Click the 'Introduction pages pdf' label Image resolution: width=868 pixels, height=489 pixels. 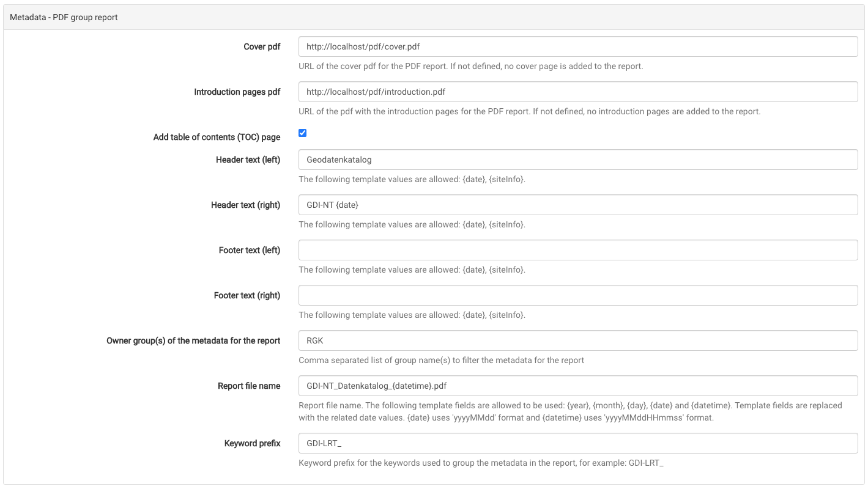[237, 92]
